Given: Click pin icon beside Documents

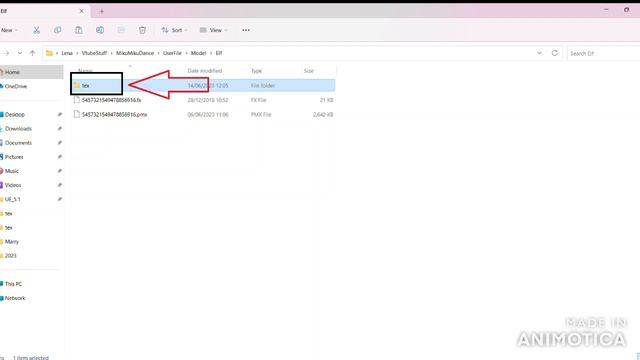Looking at the screenshot, I should click(60, 143).
